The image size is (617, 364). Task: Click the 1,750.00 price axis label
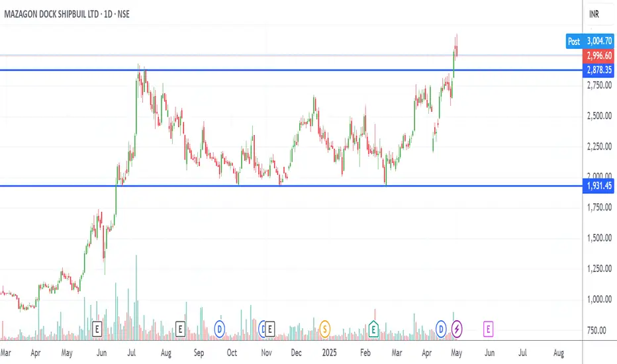point(599,207)
